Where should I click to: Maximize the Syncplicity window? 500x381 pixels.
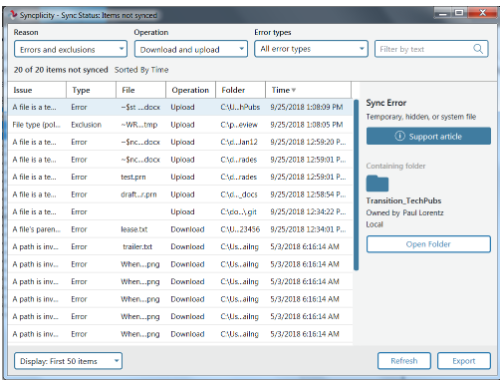point(459,13)
